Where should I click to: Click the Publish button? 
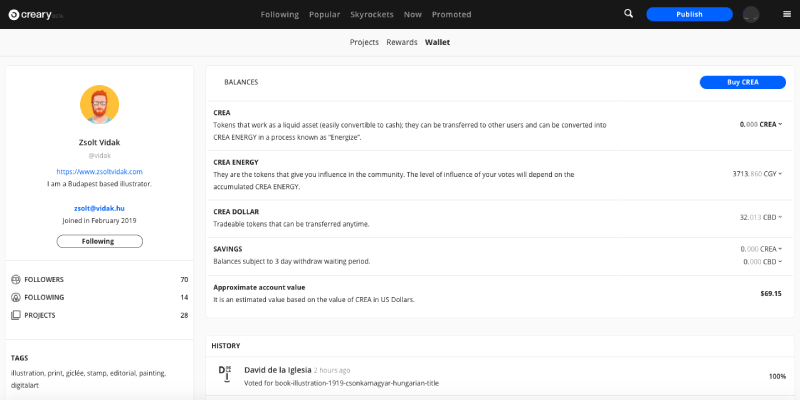[689, 14]
